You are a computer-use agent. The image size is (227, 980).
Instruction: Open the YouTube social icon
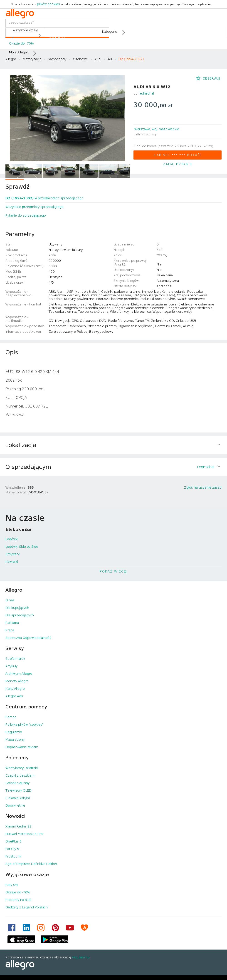point(70,927)
